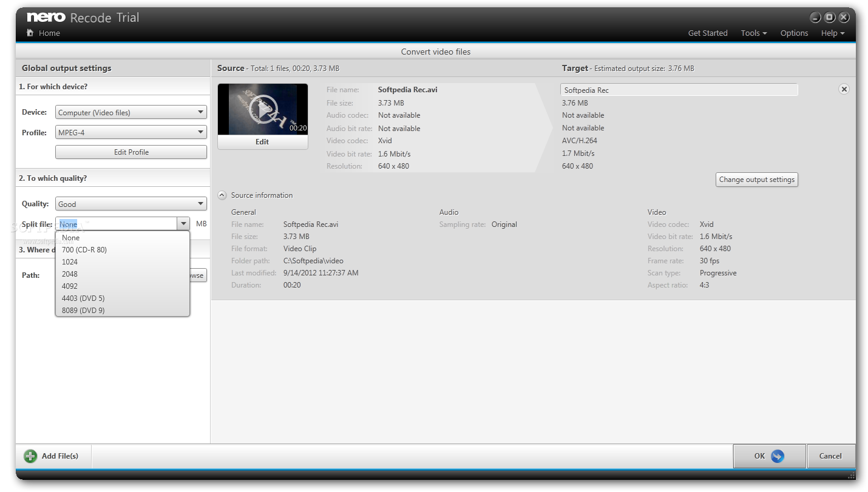Screen dimensions: 868x492
Task: Click the Video section Xvid codec value
Action: [x=707, y=224]
